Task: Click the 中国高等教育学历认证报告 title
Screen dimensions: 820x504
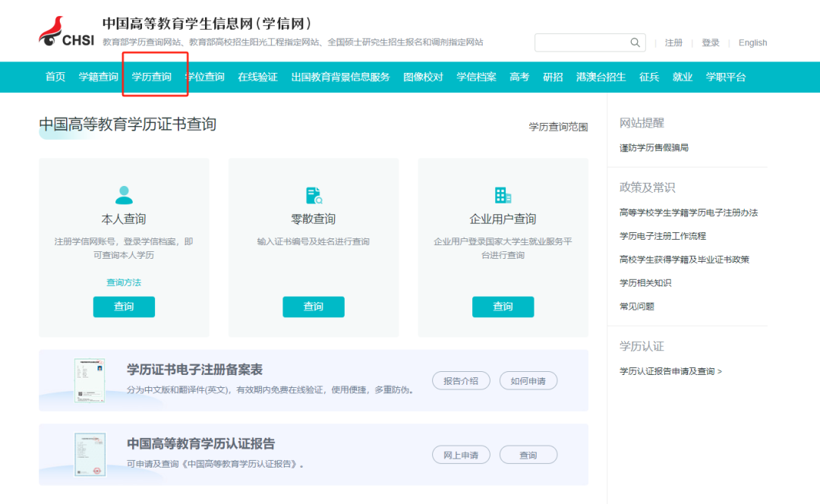Action: (x=200, y=444)
